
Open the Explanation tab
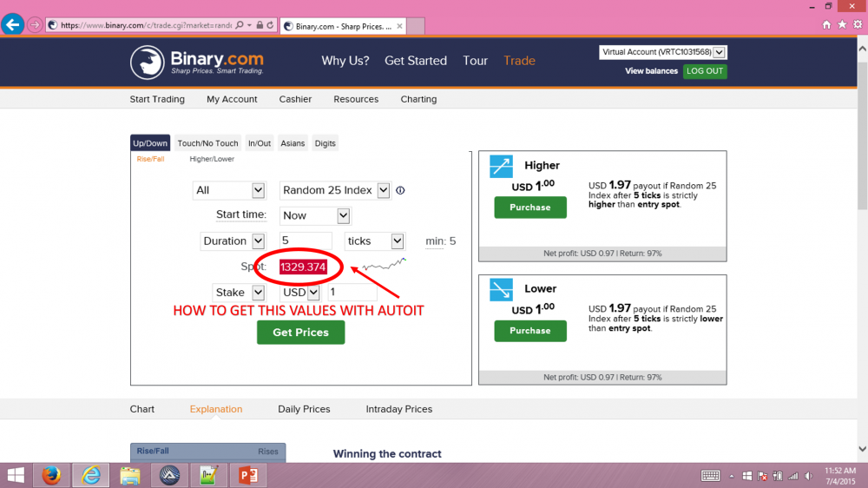pyautogui.click(x=216, y=409)
